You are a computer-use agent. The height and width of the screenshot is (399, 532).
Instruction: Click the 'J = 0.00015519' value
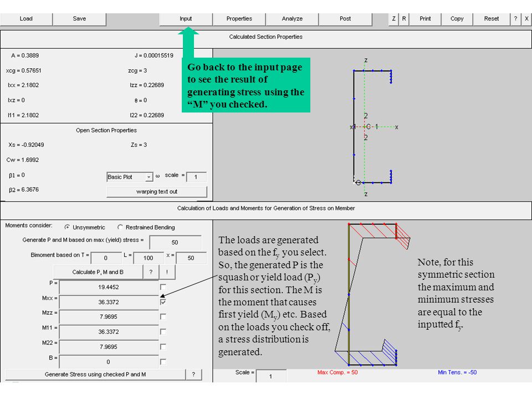click(154, 55)
